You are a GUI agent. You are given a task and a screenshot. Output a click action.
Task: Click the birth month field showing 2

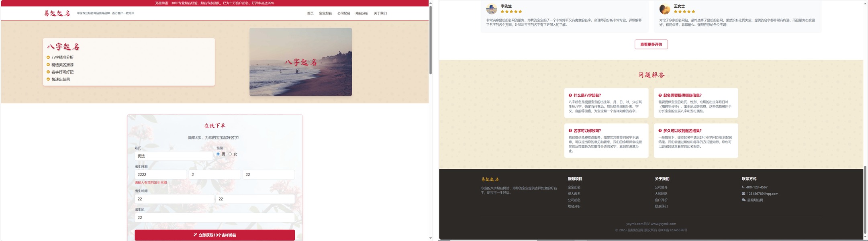tap(215, 175)
